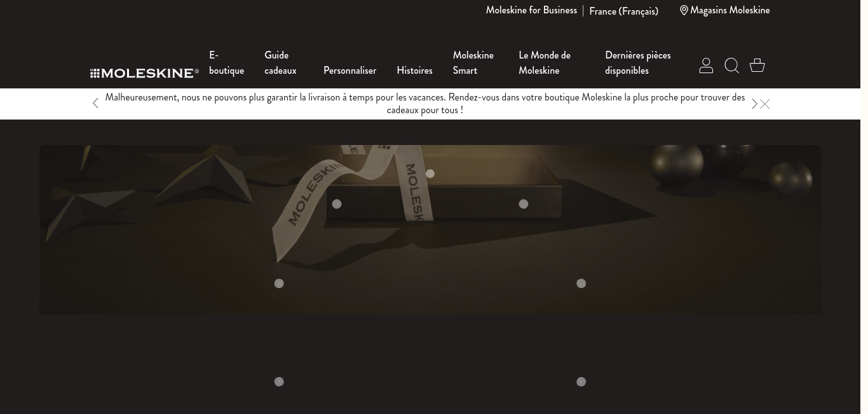
Task: Open the Histoires menu item
Action: pyautogui.click(x=414, y=71)
